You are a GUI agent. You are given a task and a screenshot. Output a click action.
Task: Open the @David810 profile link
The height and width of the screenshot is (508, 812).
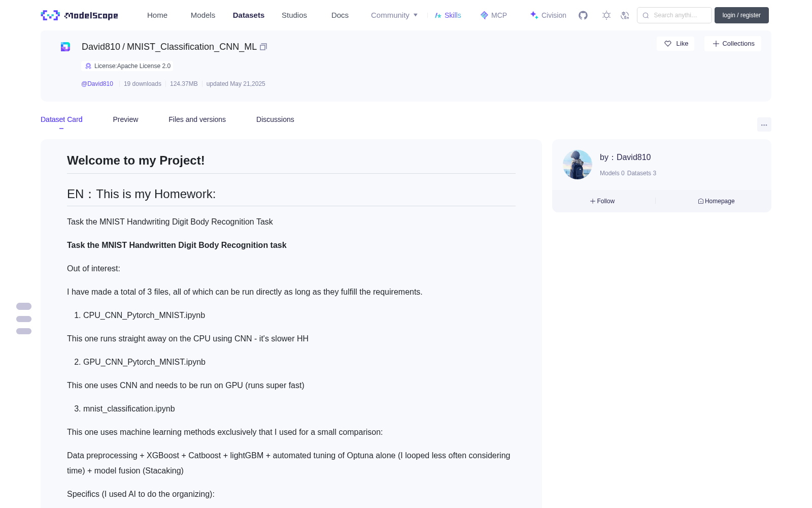pyautogui.click(x=97, y=84)
